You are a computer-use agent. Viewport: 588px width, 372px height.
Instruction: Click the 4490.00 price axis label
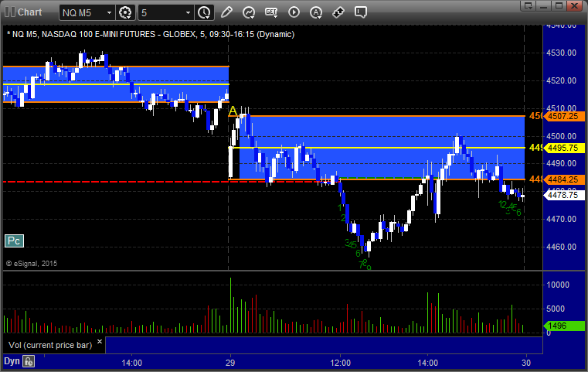pos(562,163)
